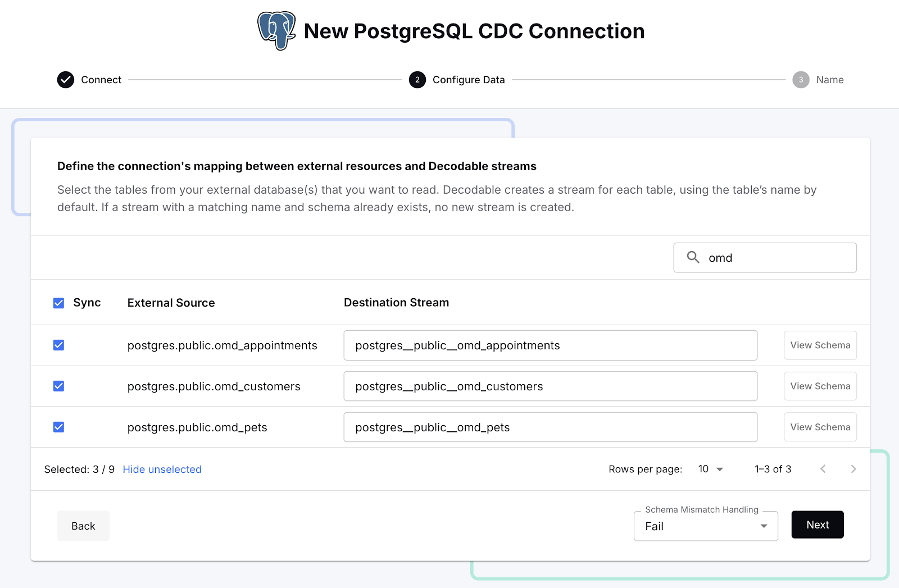Go to next page of results

pos(853,469)
